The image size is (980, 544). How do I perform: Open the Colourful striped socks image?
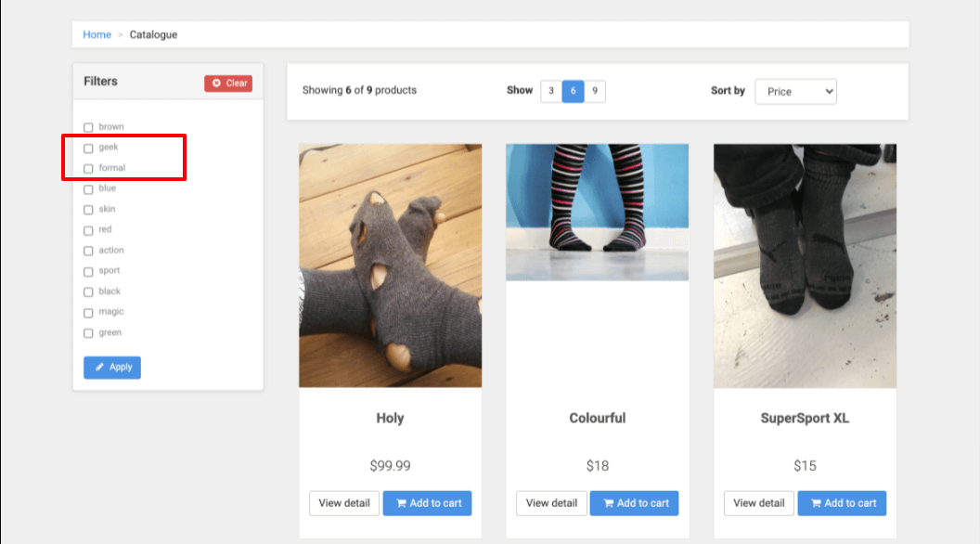coord(597,212)
